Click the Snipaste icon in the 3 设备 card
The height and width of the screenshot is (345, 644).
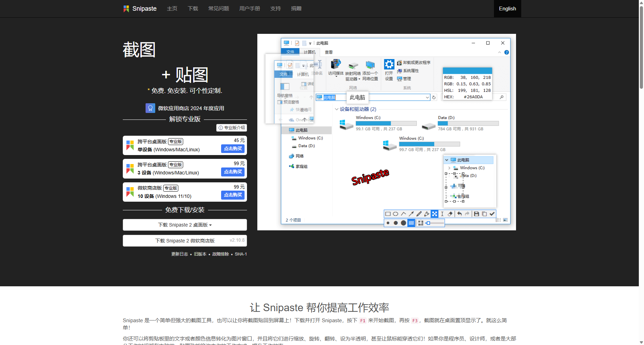[130, 169]
